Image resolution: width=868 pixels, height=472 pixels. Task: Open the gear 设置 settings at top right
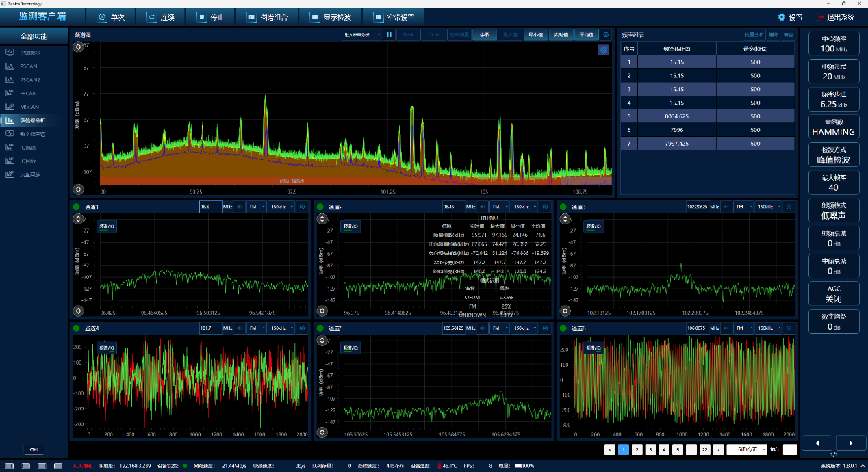click(x=790, y=17)
